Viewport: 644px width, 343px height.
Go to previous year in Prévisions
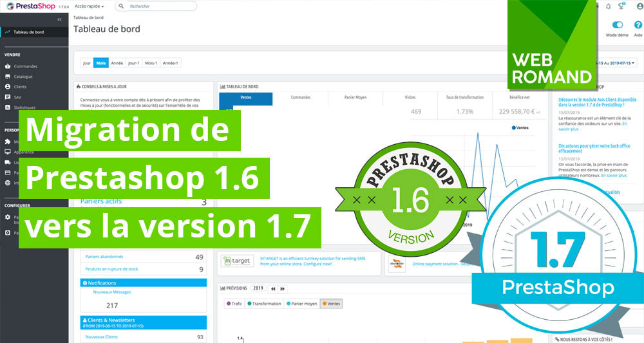(x=273, y=288)
